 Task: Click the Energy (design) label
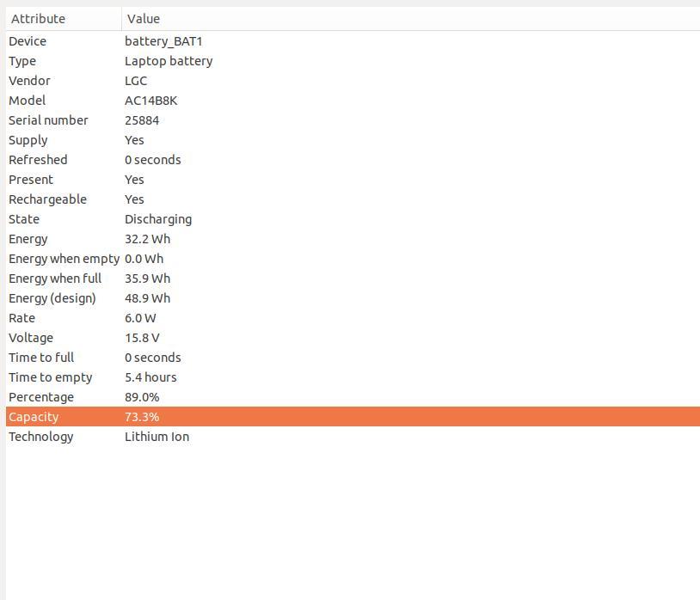pyautogui.click(x=52, y=298)
